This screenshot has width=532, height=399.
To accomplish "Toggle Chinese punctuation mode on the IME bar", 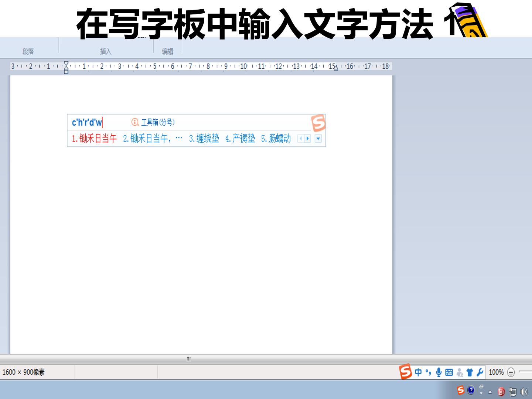I will (x=428, y=372).
